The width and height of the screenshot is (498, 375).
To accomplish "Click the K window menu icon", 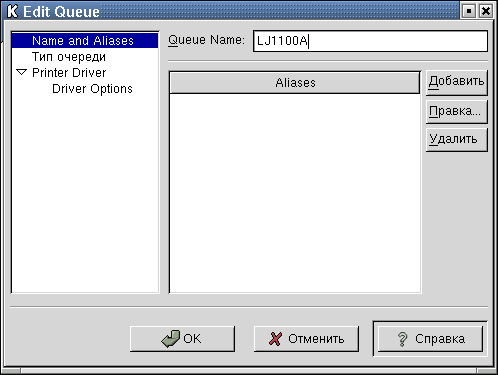I will 12,11.
